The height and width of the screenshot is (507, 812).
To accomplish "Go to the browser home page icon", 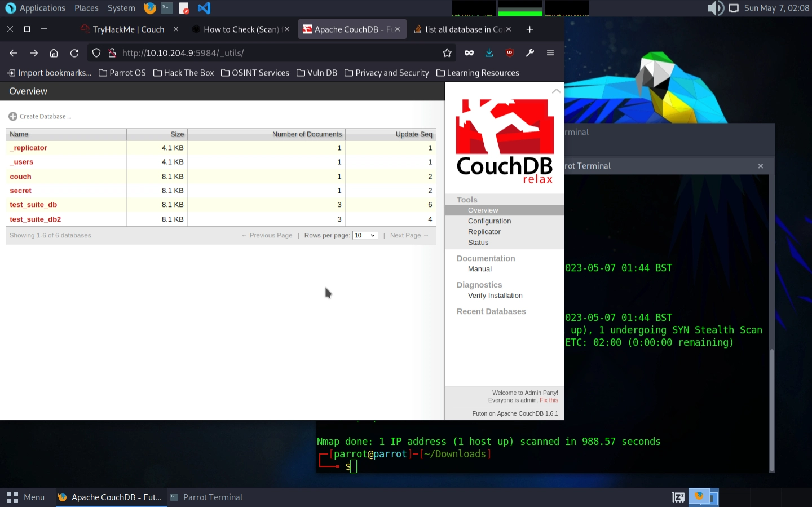I will tap(54, 53).
